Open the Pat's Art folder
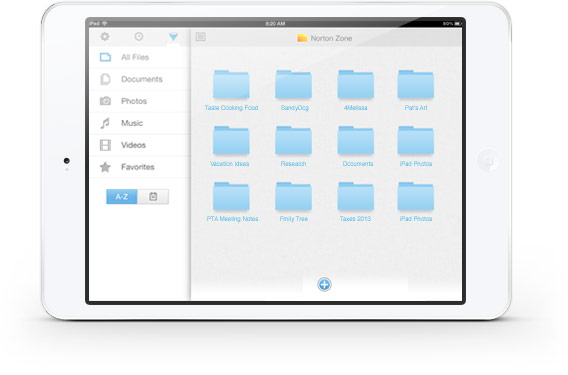This screenshot has height=375, width=568. pos(416,91)
